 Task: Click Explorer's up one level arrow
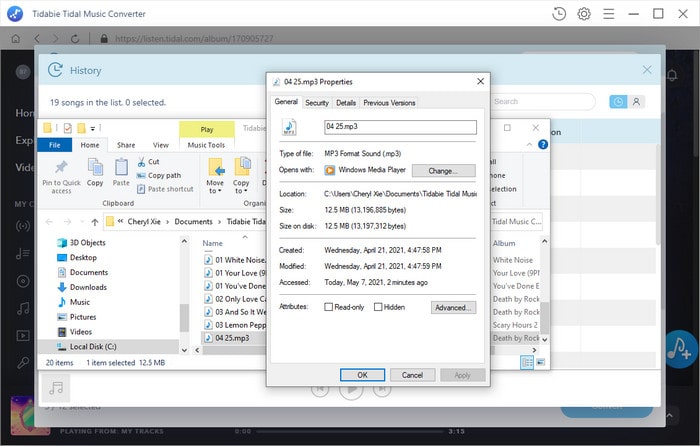point(95,222)
